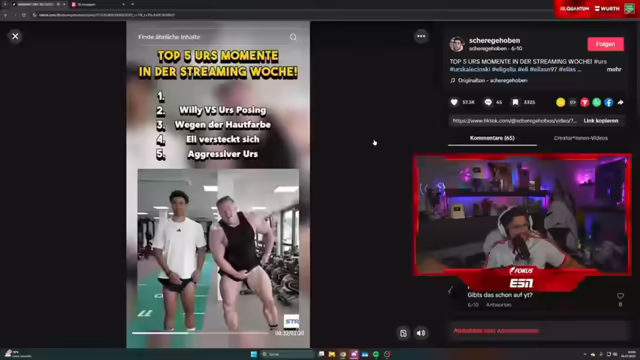Click the video URL text field
This screenshot has height=360, width=640.
click(x=514, y=121)
